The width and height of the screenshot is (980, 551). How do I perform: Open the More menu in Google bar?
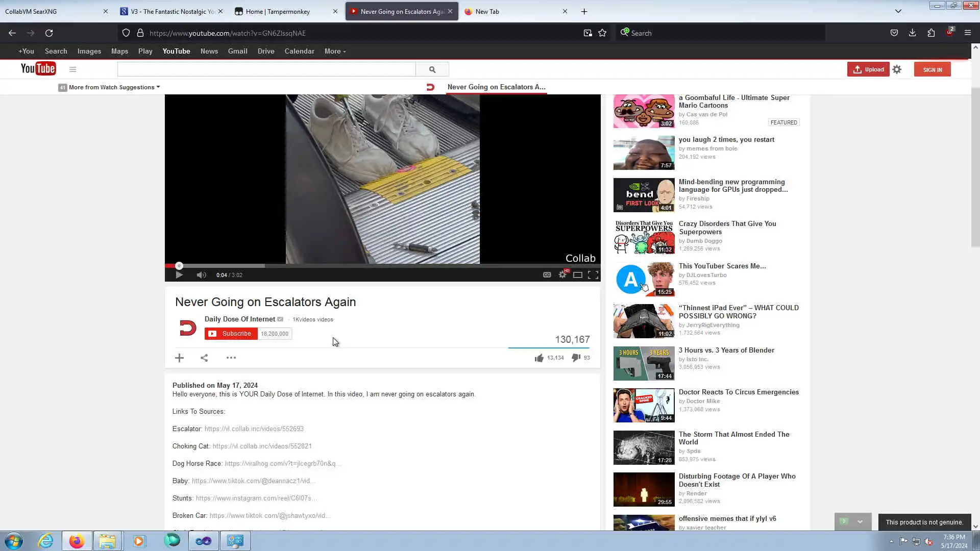coord(335,51)
